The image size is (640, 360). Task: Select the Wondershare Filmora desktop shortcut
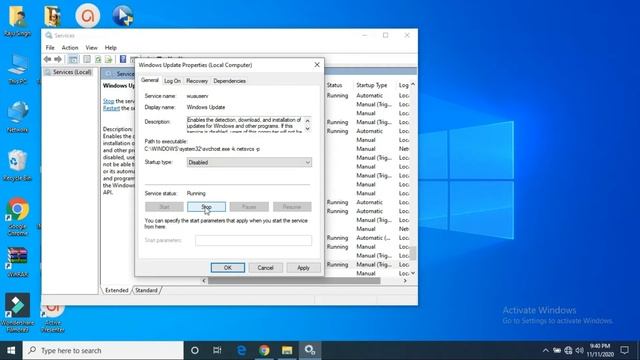pos(18,313)
